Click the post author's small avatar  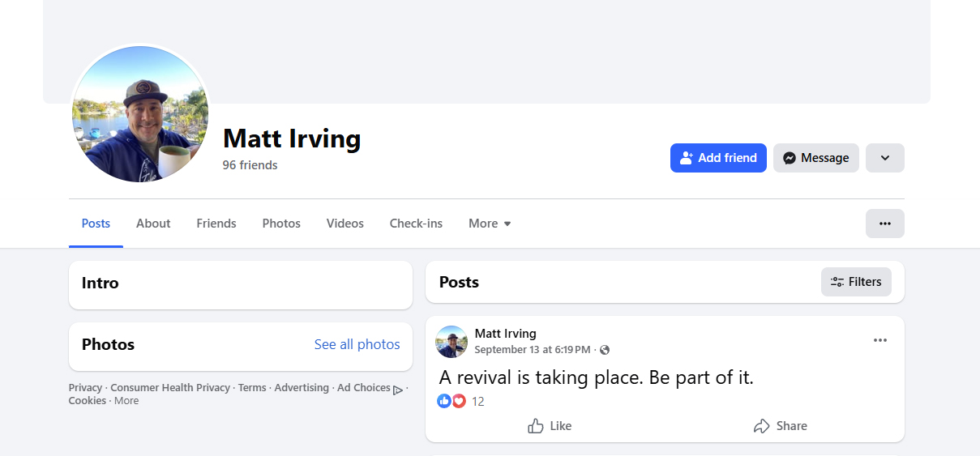click(x=451, y=342)
